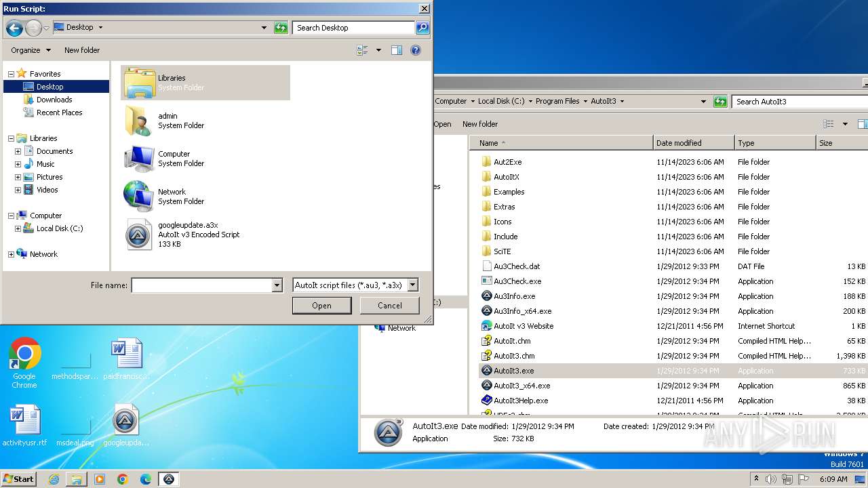Viewport: 868px width, 488px height.
Task: Click Search Desktop field
Action: click(x=354, y=28)
